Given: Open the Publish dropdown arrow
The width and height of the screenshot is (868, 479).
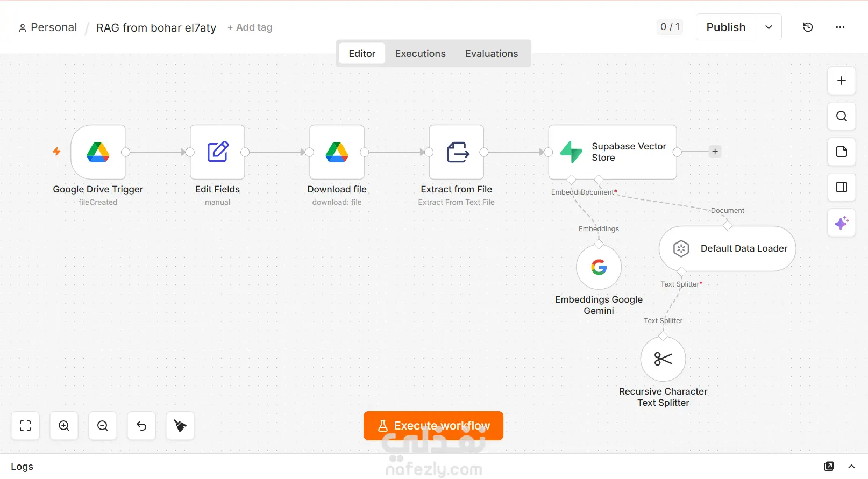Looking at the screenshot, I should pyautogui.click(x=769, y=27).
